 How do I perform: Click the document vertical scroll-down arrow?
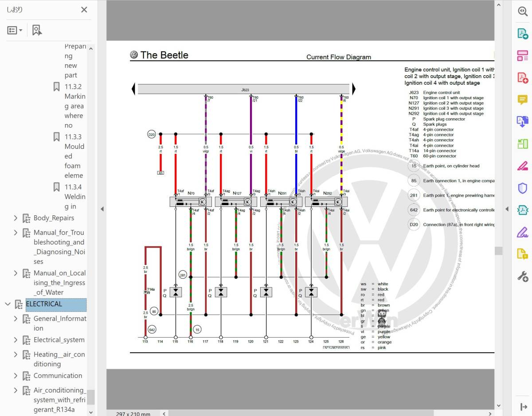coord(499,405)
